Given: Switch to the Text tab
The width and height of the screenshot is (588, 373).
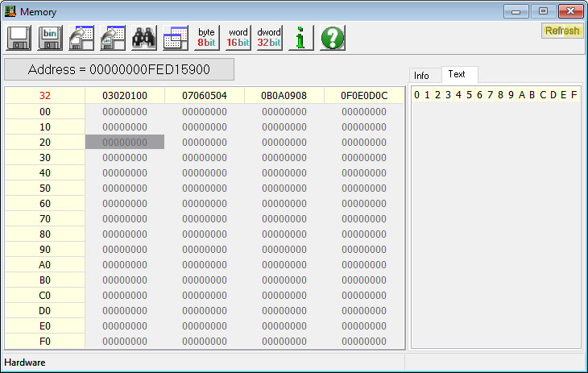Looking at the screenshot, I should click(457, 74).
